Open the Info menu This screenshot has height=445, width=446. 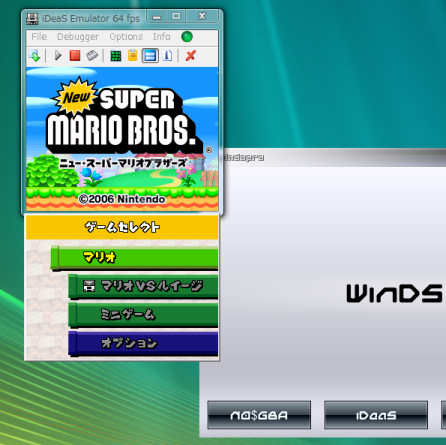(x=162, y=36)
